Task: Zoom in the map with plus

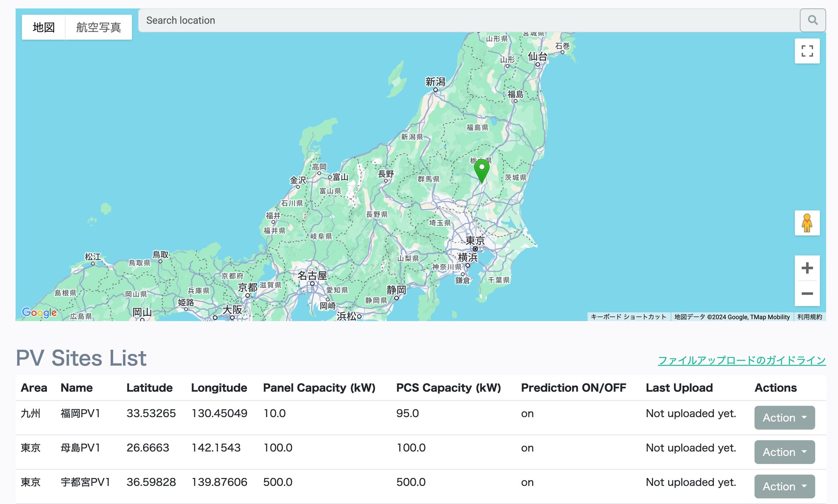Action: pyautogui.click(x=807, y=268)
